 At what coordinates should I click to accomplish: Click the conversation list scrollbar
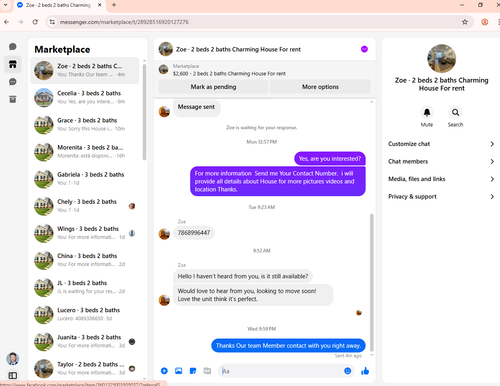(x=144, y=112)
